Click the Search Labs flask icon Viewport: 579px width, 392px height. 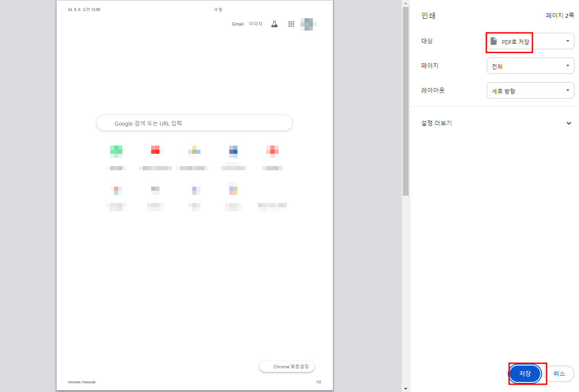click(x=274, y=24)
